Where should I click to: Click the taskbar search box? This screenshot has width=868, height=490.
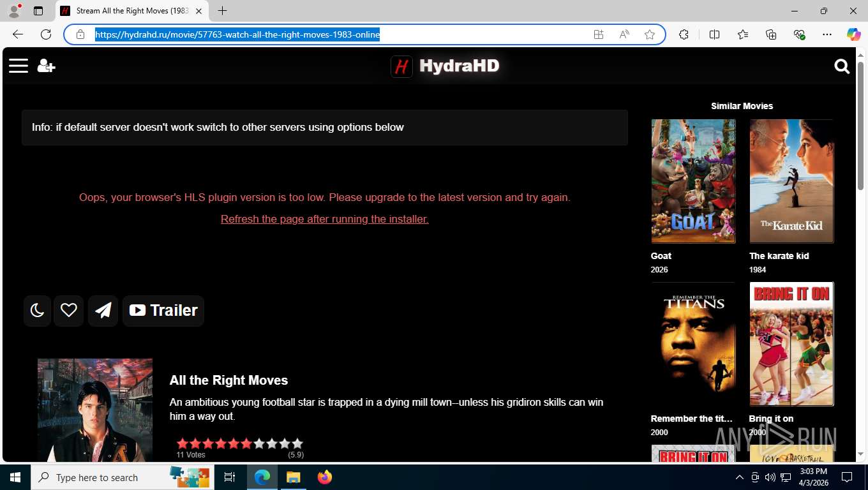tap(123, 477)
